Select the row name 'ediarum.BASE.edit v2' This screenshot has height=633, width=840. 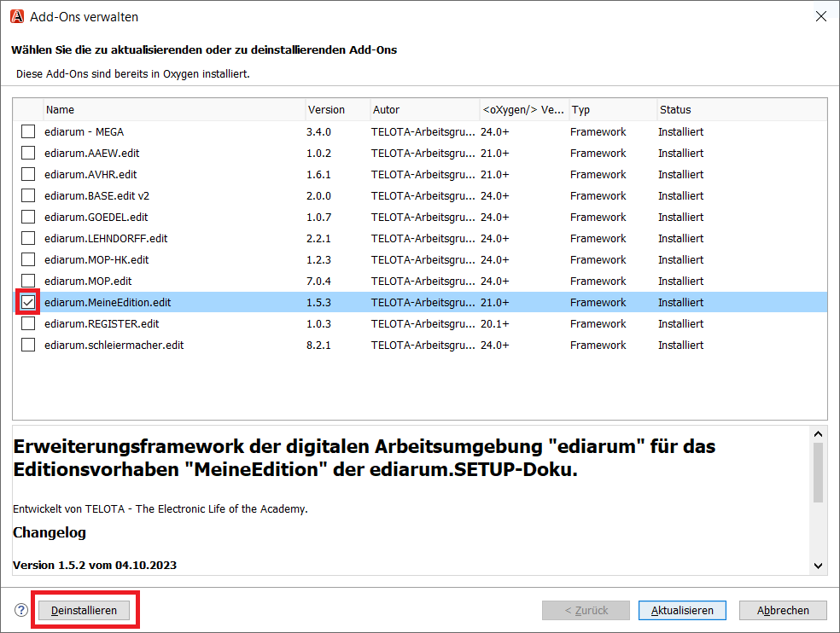click(97, 196)
